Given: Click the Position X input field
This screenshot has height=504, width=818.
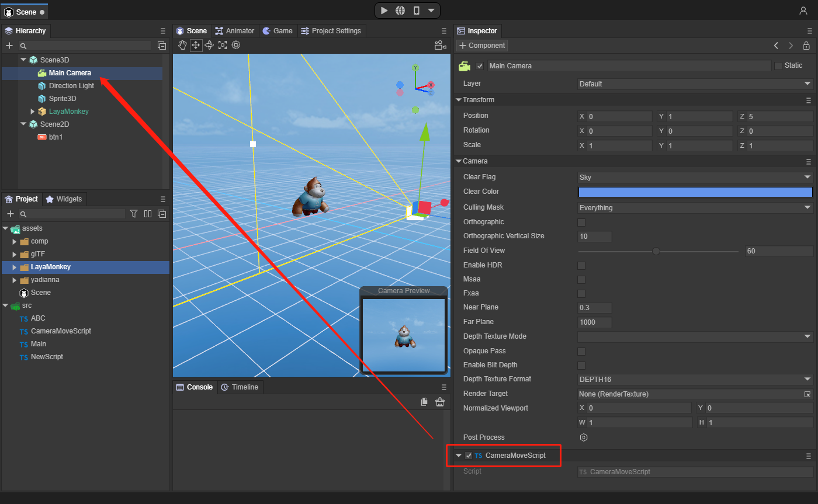Looking at the screenshot, I should click(619, 116).
